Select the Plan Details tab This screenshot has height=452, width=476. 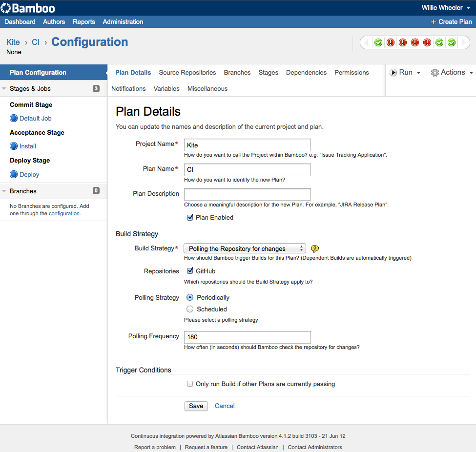[133, 73]
